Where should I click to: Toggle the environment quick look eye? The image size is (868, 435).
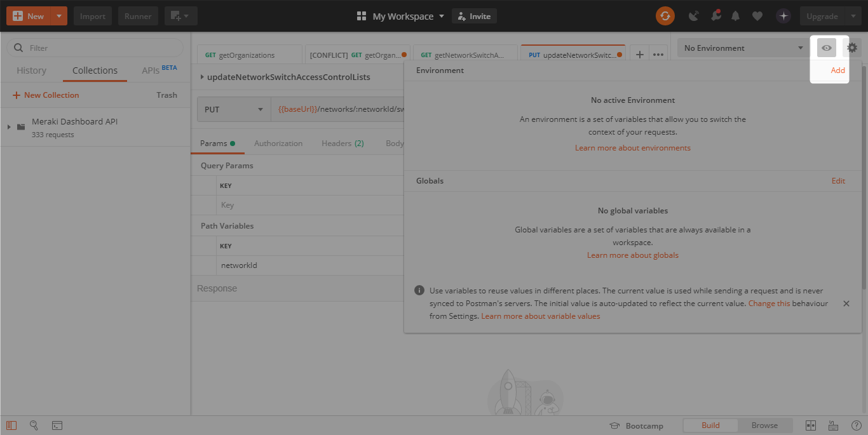[827, 48]
